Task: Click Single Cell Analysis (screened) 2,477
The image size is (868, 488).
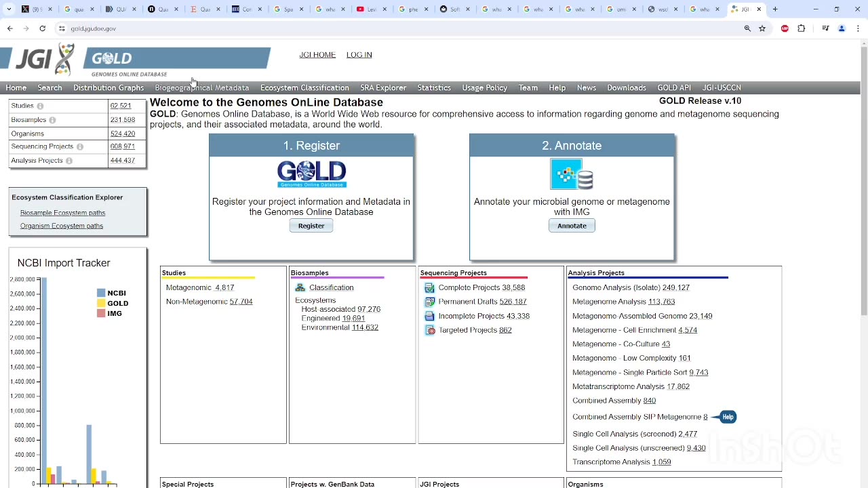Action: 688,434
